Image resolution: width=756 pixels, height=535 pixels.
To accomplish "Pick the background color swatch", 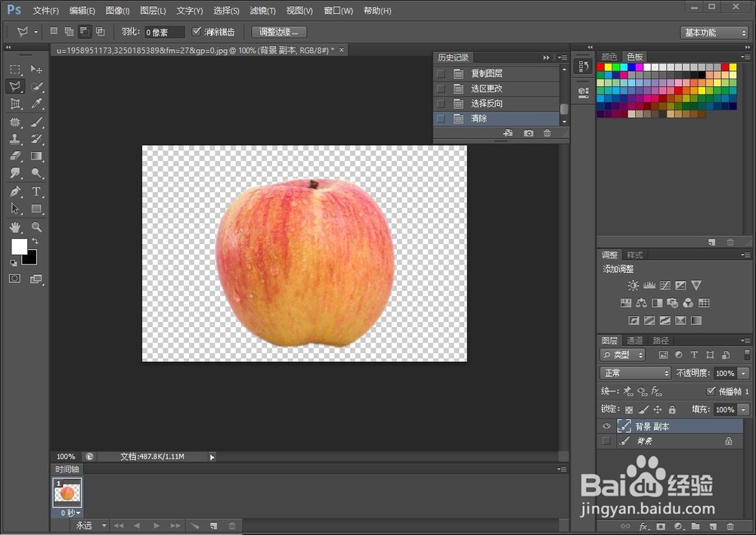I will coord(31,259).
